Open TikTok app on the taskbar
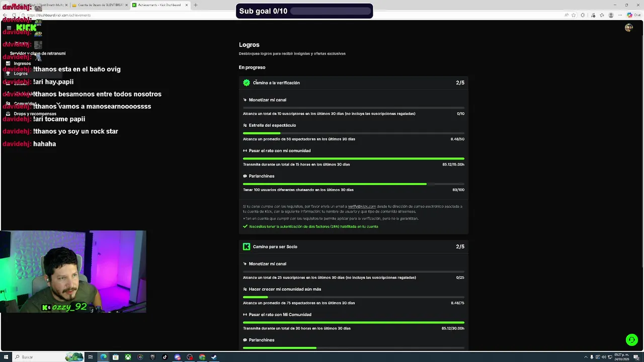 165,357
